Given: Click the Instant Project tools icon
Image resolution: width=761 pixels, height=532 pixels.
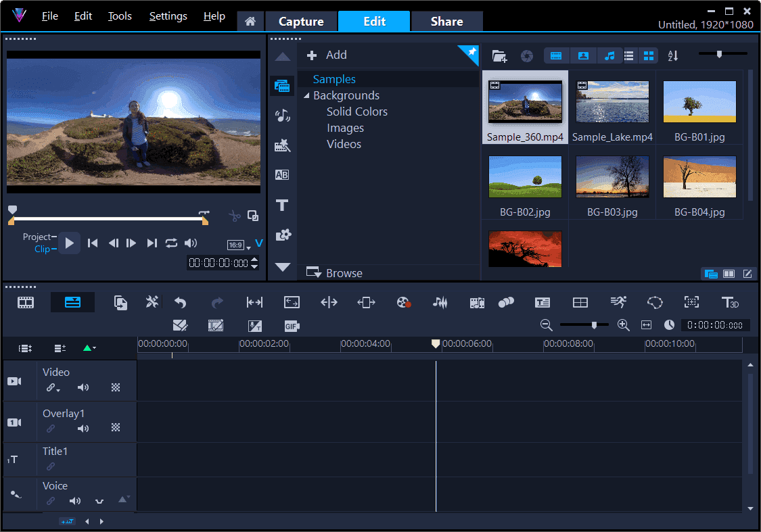Looking at the screenshot, I should [x=152, y=302].
